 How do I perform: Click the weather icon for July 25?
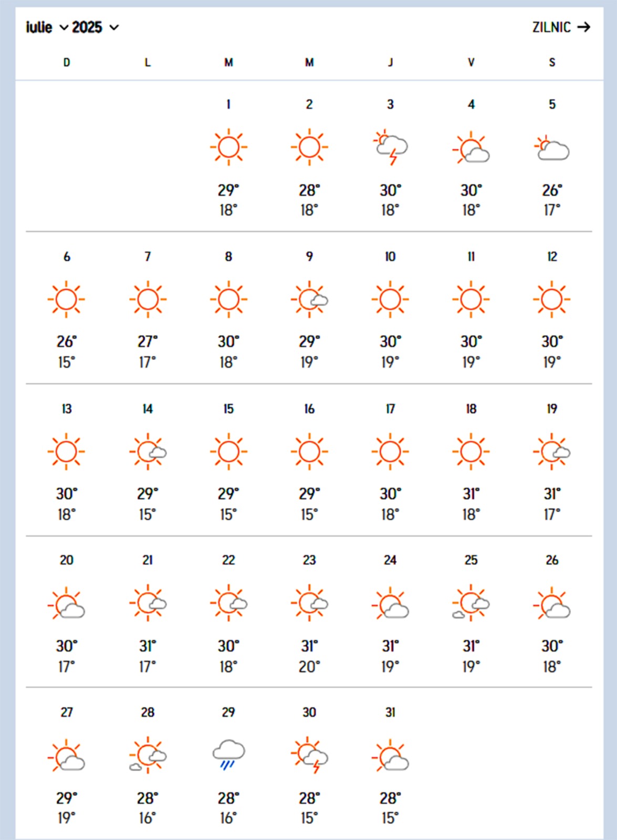[470, 603]
